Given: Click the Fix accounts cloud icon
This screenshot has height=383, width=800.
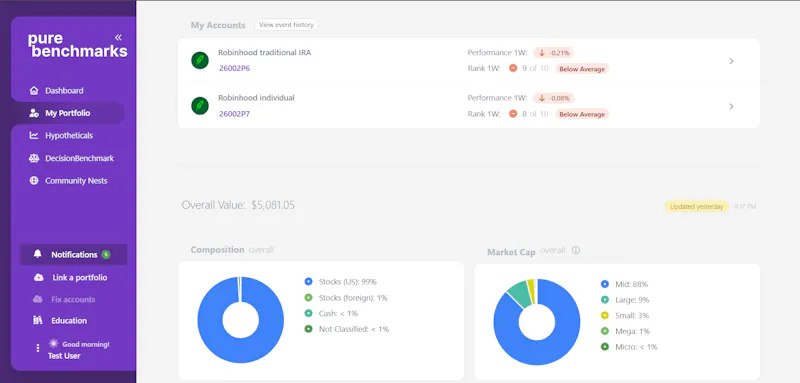Looking at the screenshot, I should click(x=38, y=299).
